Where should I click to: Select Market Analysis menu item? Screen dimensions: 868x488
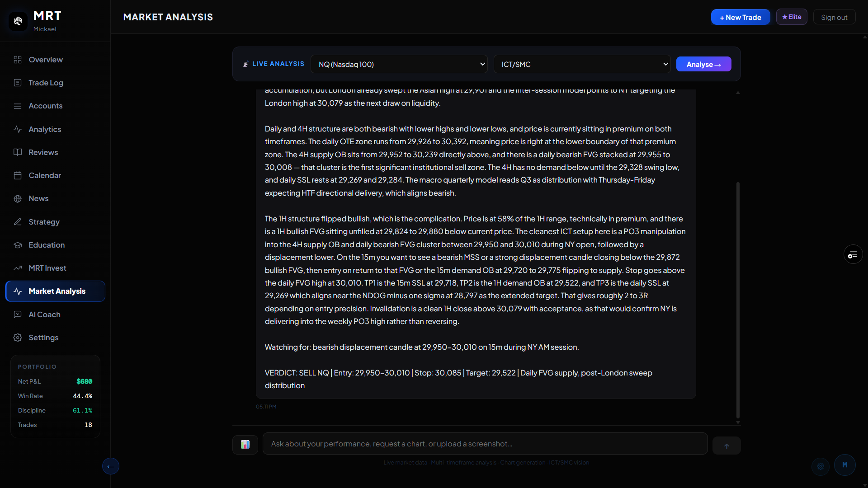point(55,291)
